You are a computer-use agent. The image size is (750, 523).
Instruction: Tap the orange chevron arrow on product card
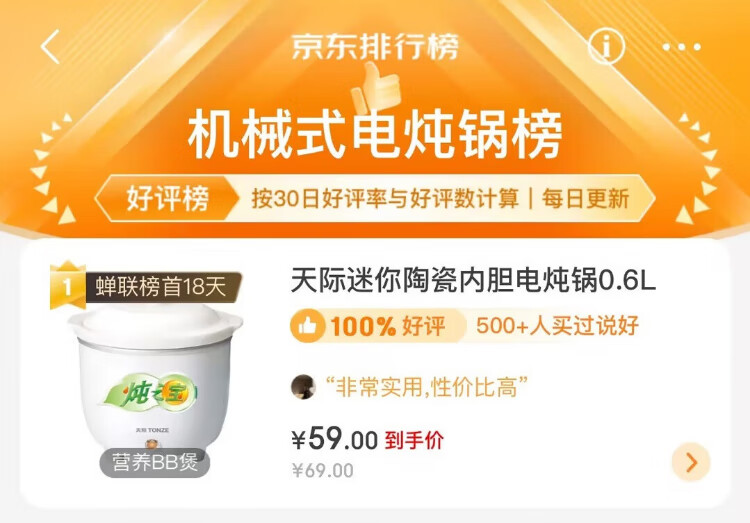pos(691,462)
